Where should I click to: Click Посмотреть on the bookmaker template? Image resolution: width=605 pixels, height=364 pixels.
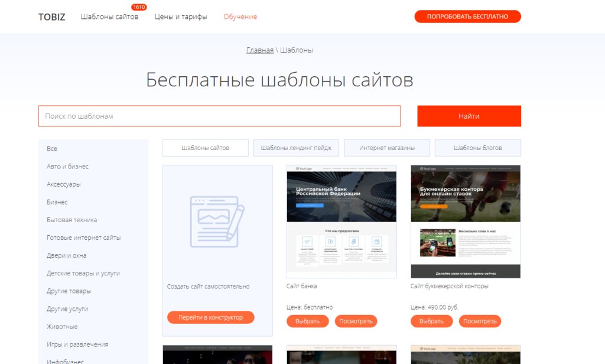click(x=479, y=321)
